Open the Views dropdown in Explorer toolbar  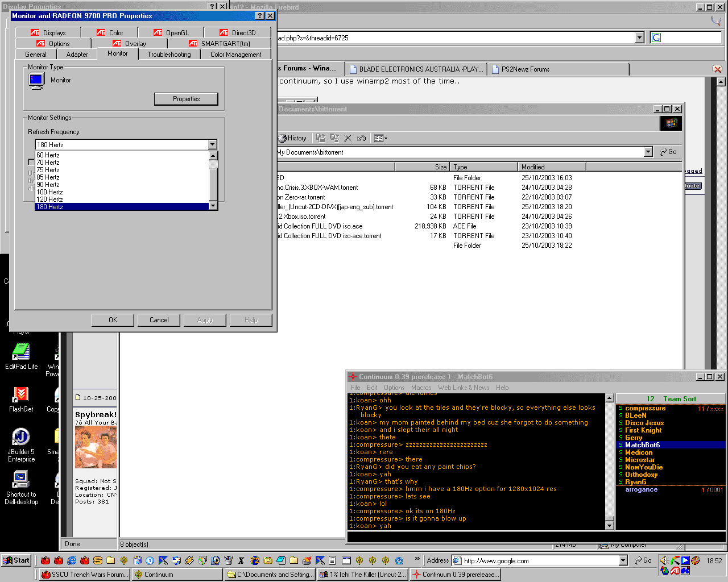pos(386,138)
